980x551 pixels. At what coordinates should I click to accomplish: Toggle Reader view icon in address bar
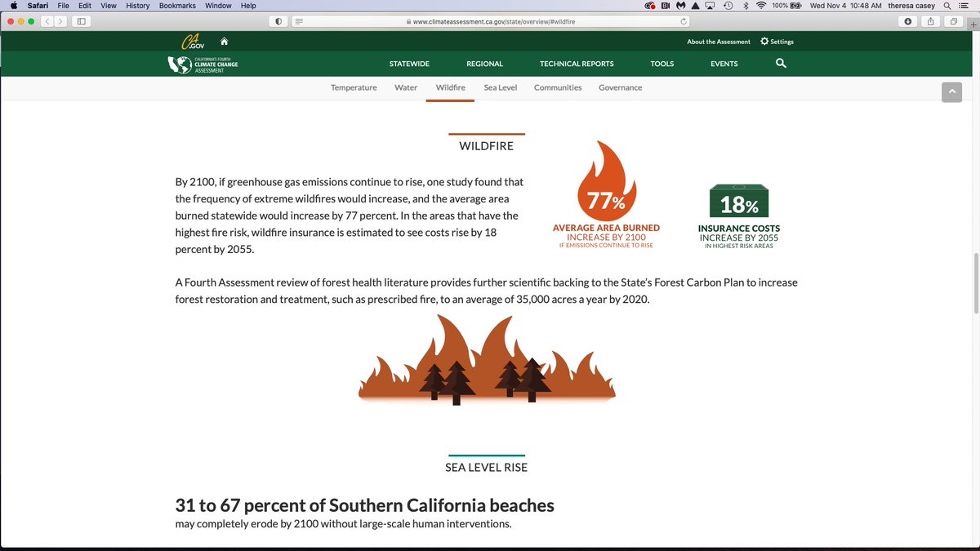pyautogui.click(x=299, y=21)
